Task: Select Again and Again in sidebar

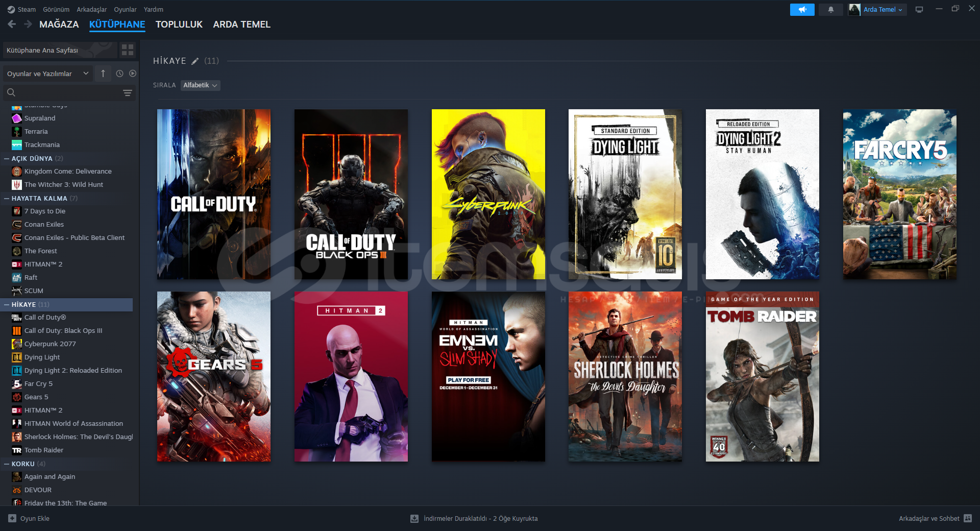Action: click(50, 476)
